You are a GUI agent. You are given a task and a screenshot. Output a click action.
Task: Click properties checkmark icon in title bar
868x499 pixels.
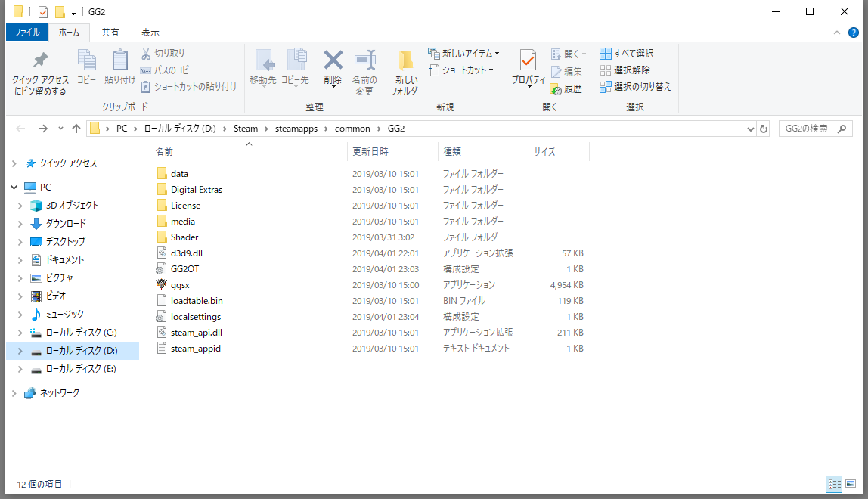pyautogui.click(x=42, y=11)
